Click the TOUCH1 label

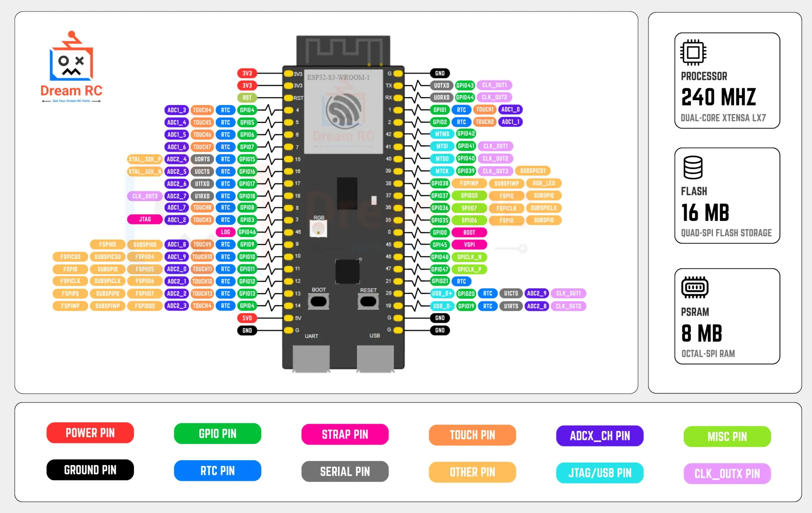485,109
